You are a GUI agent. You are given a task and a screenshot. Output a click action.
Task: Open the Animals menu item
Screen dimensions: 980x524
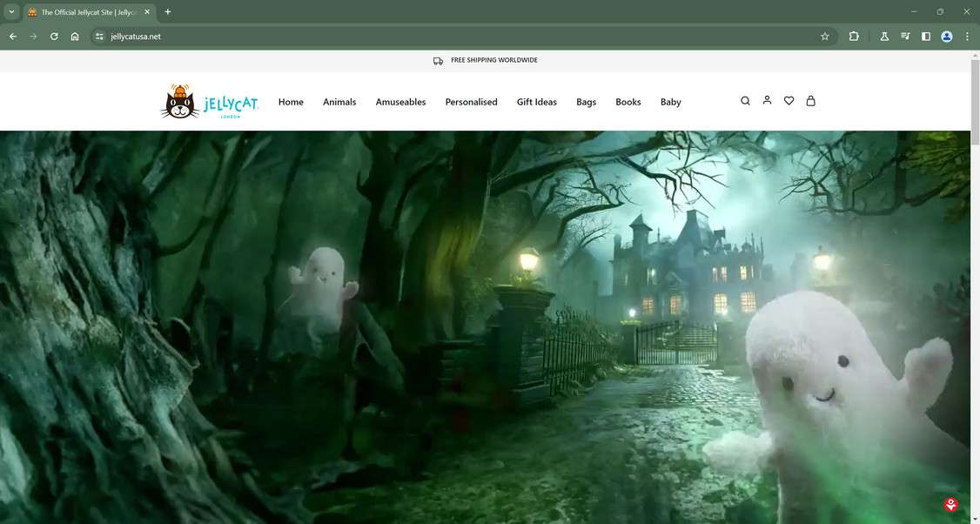(339, 102)
